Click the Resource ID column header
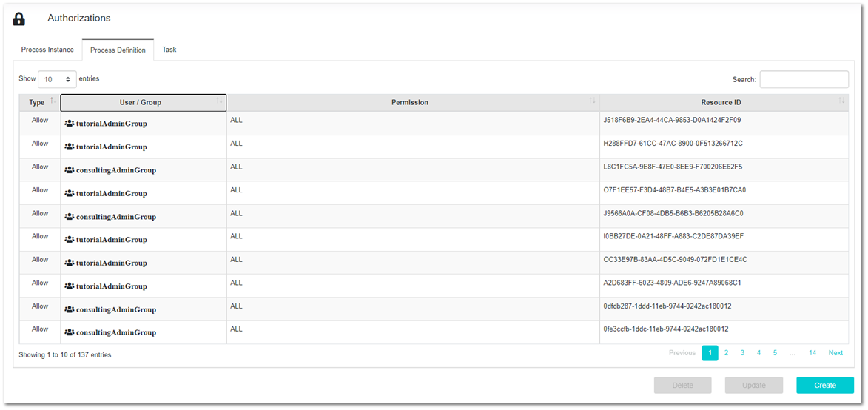Viewport: 868px width, 410px height. click(x=724, y=103)
